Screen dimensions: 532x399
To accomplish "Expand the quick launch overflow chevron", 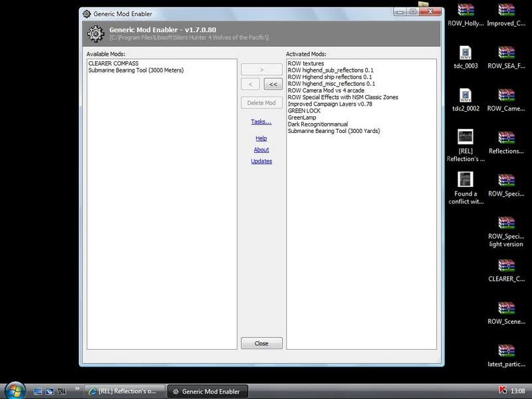I will (x=77, y=389).
